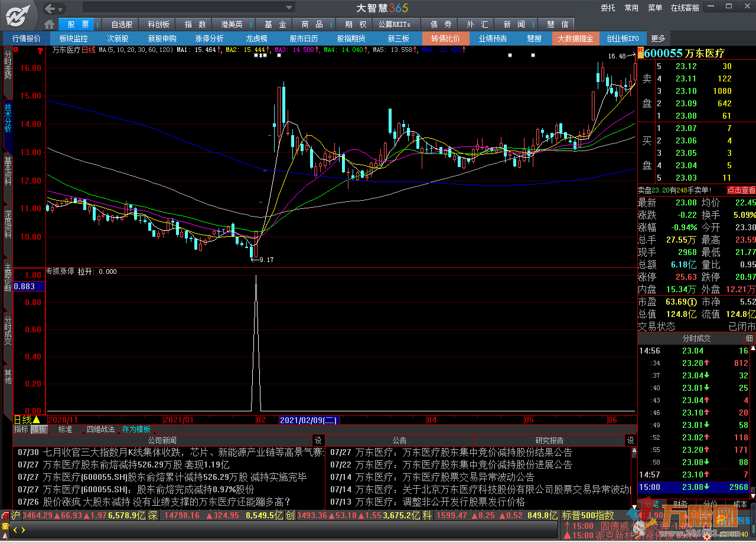Image resolution: width=756 pixels, height=543 pixels.
Task: Click 分时成交 panel header
Action: coord(697,339)
